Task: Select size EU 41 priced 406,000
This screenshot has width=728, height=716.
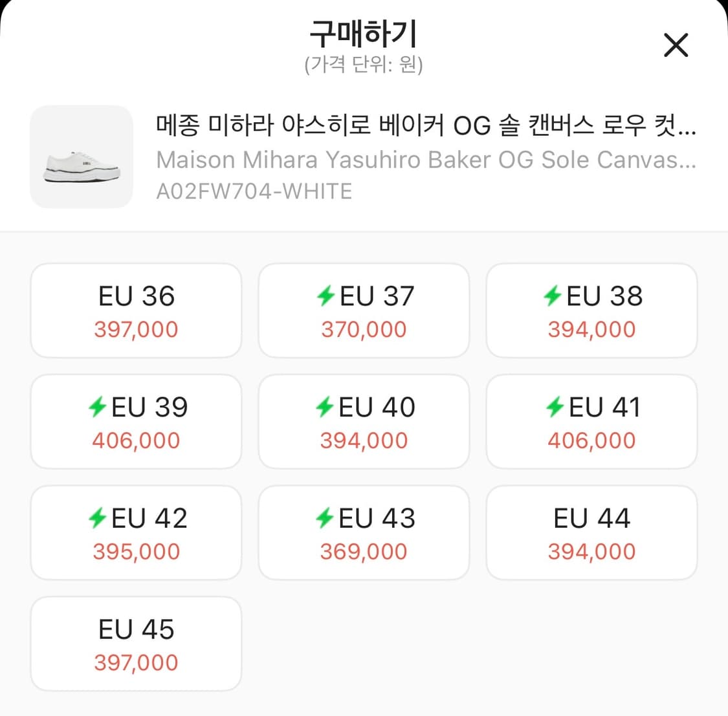Action: point(591,421)
